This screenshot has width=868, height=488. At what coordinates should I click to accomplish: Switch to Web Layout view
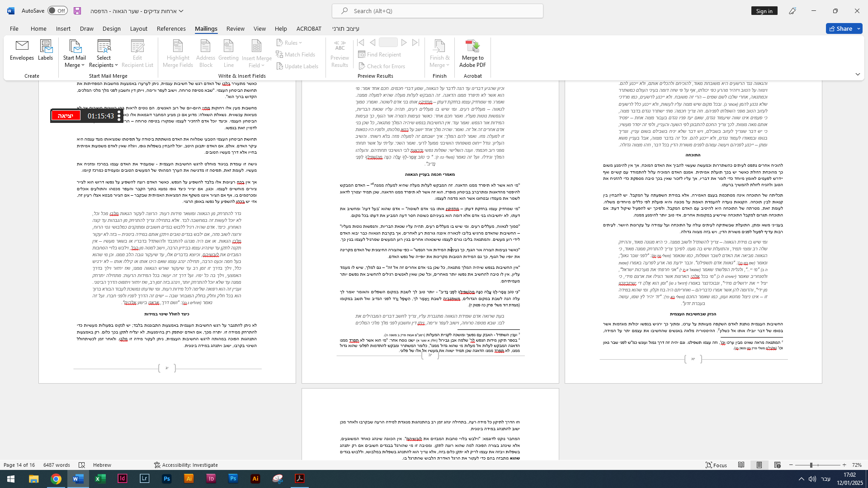tap(778, 465)
